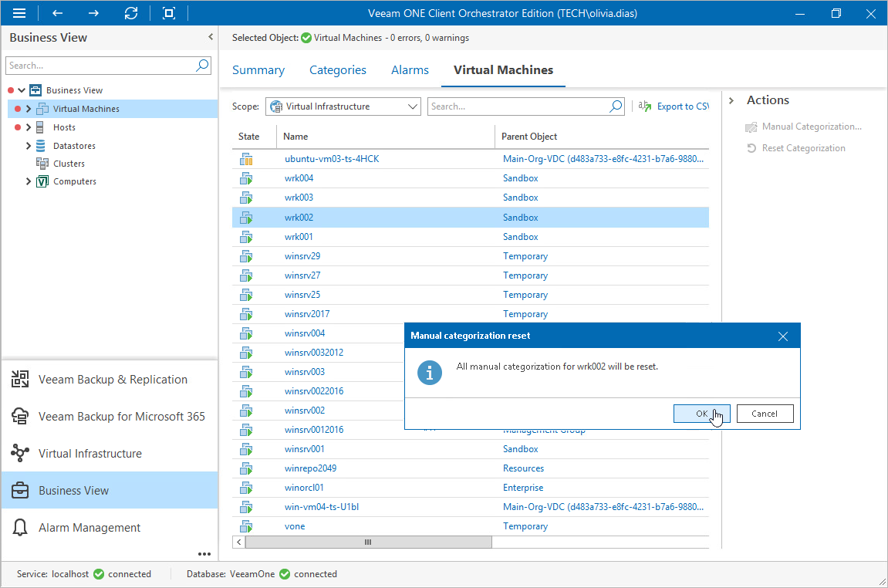Click Manual Categorization action
The width and height of the screenshot is (888, 588).
click(x=804, y=127)
